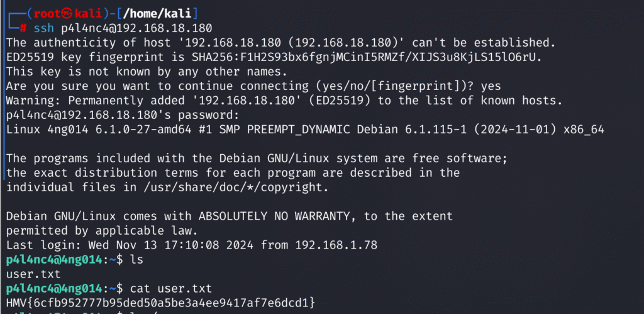
Task: Click the ls command after the prompt
Action: coord(136,260)
